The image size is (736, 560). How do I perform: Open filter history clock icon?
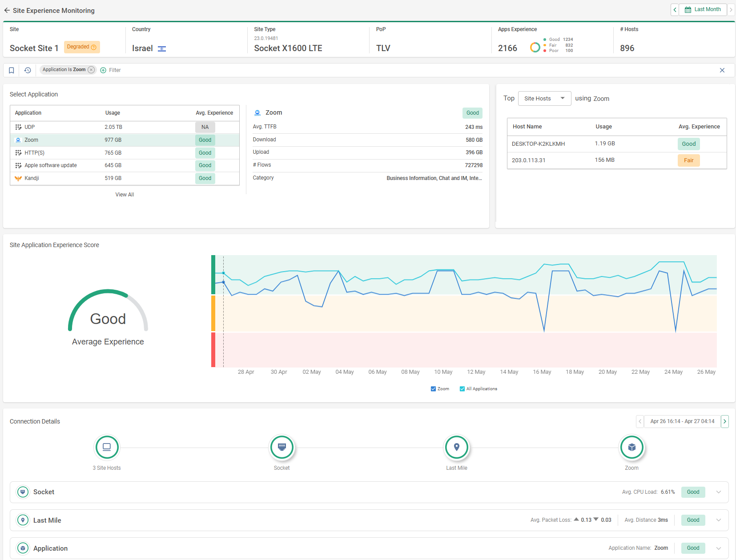pos(28,70)
